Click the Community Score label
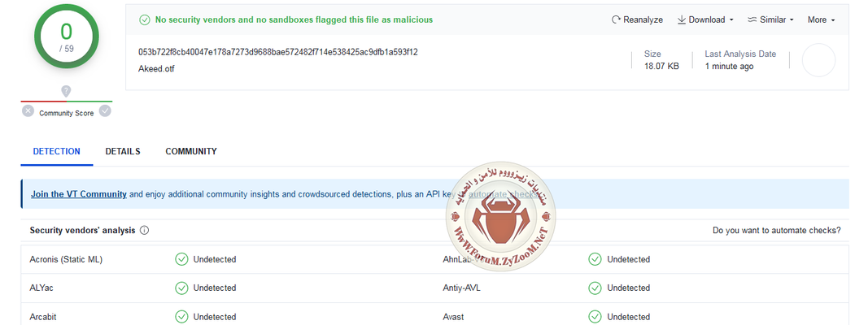 [x=67, y=113]
